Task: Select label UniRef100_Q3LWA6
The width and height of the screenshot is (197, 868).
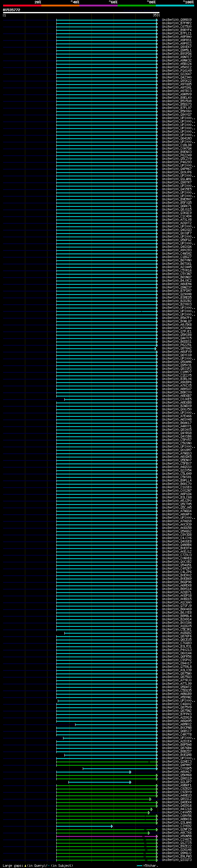Action: 176,822
